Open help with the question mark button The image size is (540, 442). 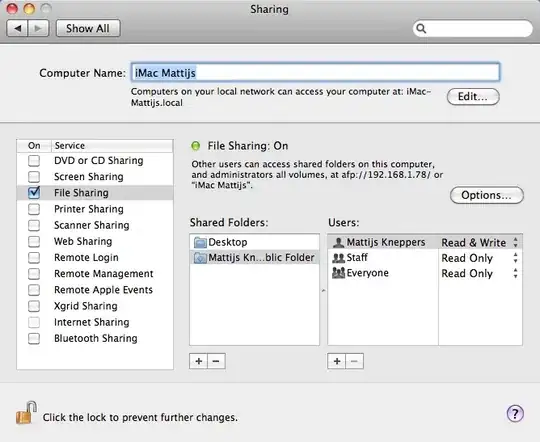coord(515,413)
